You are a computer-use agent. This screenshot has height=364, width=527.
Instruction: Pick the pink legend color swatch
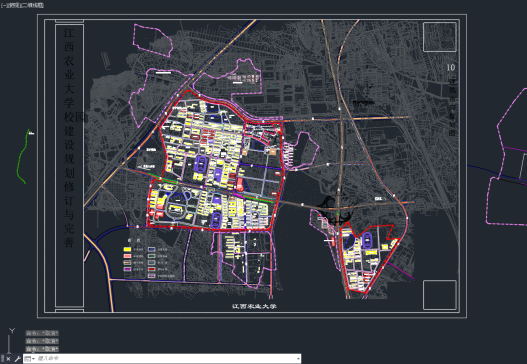tap(127, 256)
